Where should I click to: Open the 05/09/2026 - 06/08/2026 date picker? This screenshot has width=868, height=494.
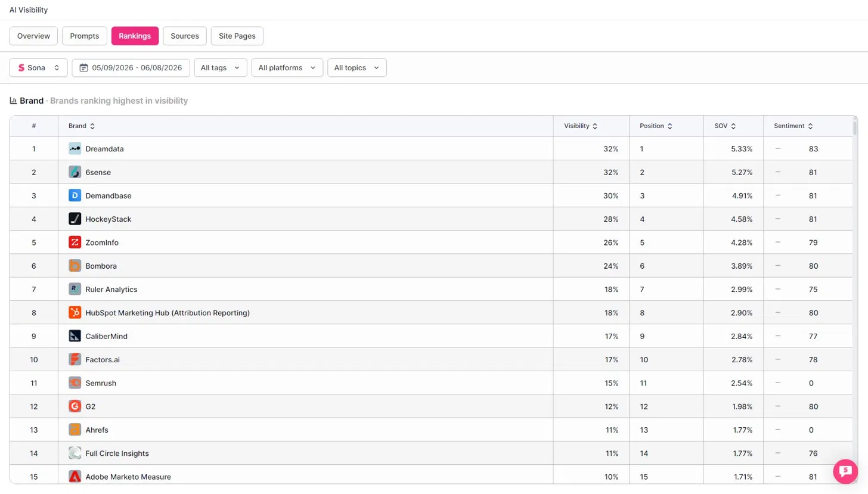(x=131, y=68)
